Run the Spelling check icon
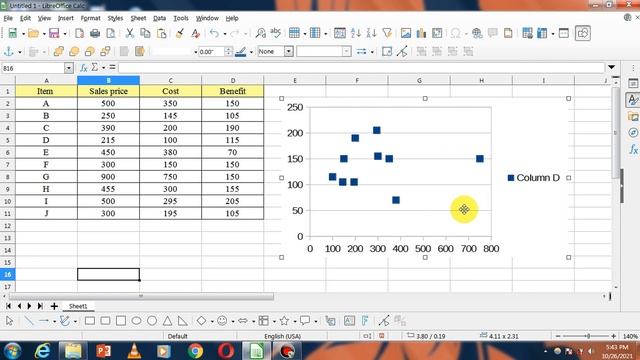 tap(276, 33)
